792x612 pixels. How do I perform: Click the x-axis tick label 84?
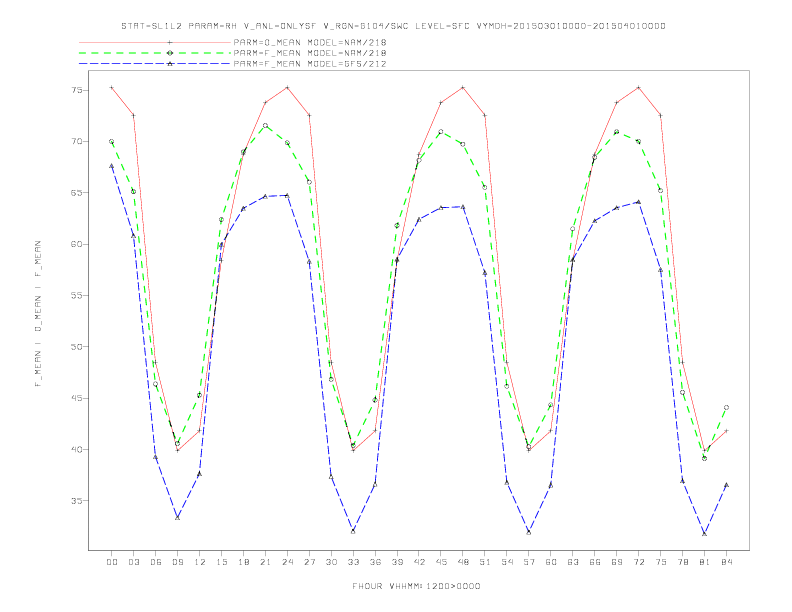click(x=727, y=562)
